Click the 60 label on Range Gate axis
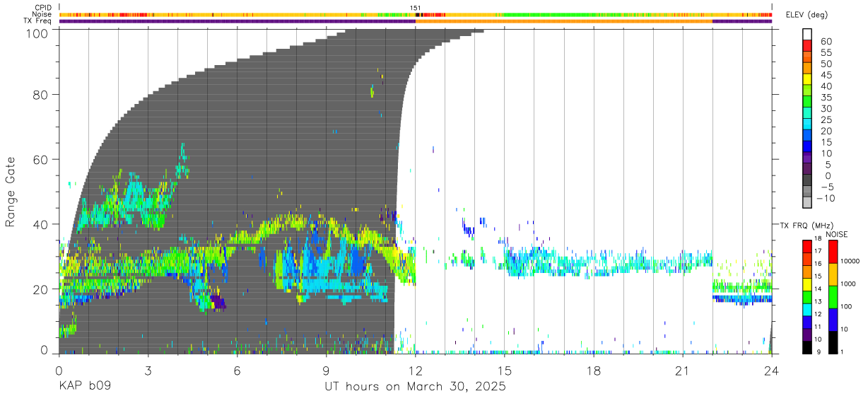This screenshot has height=401, width=868. click(x=41, y=160)
